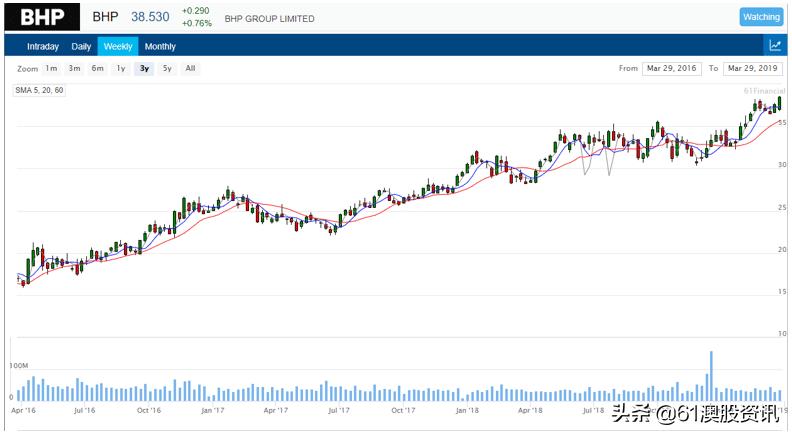Switch to the Monthly tab

[x=160, y=46]
